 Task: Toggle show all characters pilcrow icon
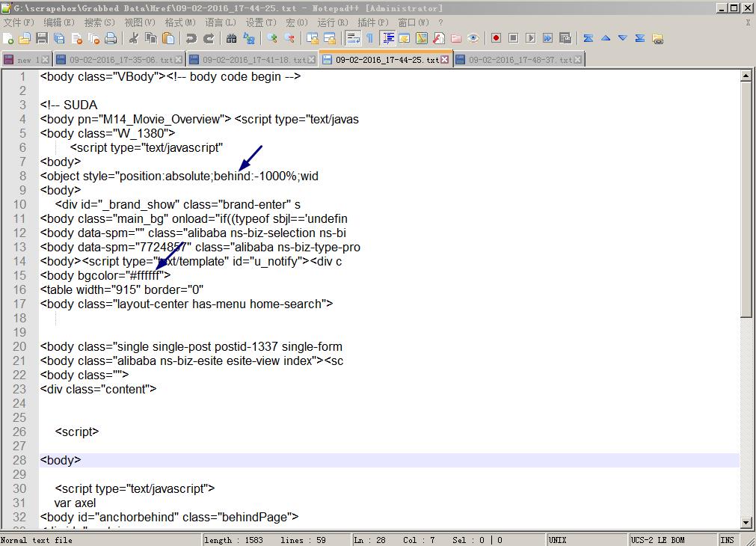370,39
